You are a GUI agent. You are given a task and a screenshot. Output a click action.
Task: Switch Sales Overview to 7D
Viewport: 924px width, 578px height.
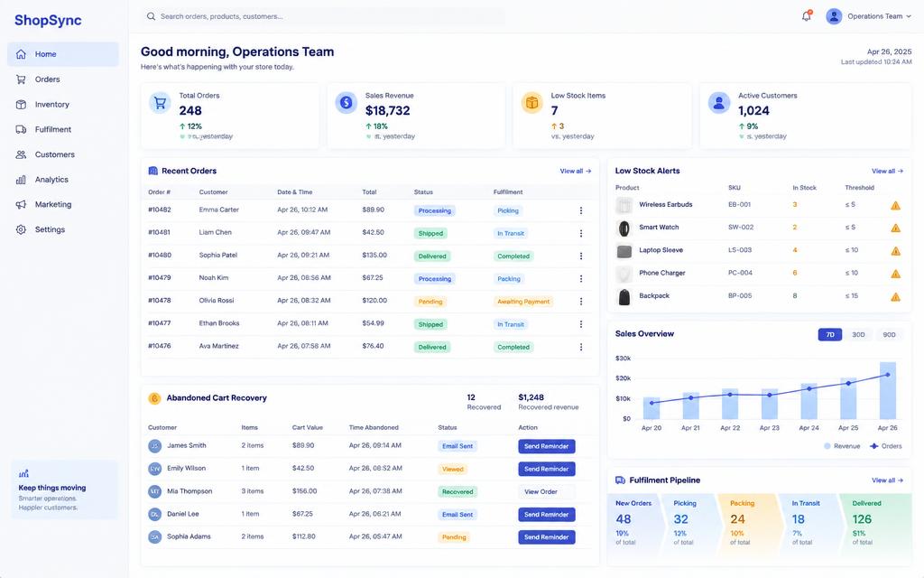point(830,334)
